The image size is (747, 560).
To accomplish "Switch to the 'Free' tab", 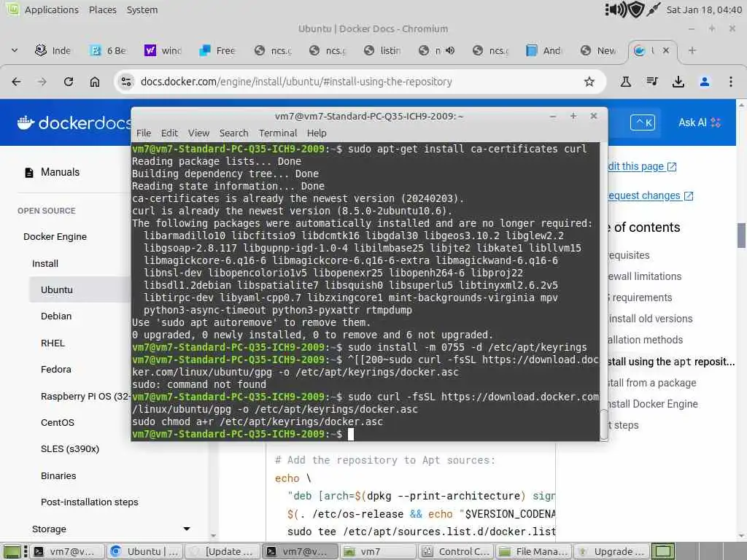I will pyautogui.click(x=217, y=50).
